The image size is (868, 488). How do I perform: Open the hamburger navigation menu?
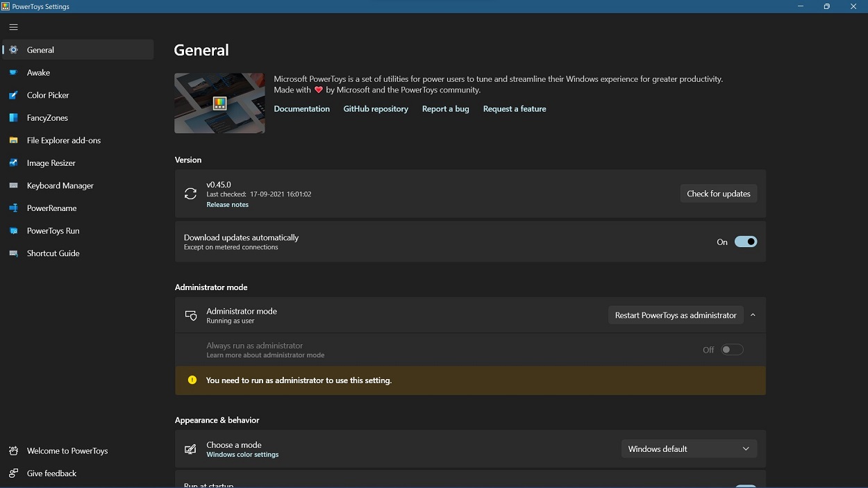click(x=13, y=27)
